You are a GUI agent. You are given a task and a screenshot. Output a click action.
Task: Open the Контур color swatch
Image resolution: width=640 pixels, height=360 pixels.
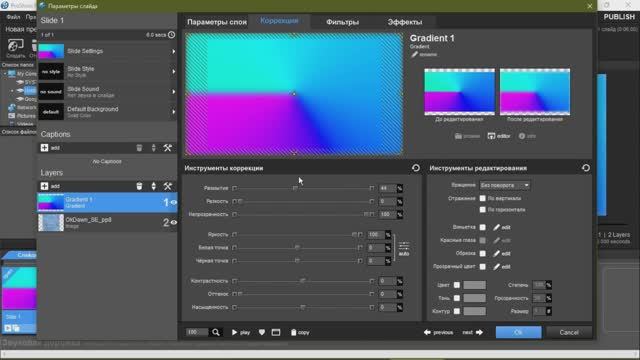(x=474, y=311)
